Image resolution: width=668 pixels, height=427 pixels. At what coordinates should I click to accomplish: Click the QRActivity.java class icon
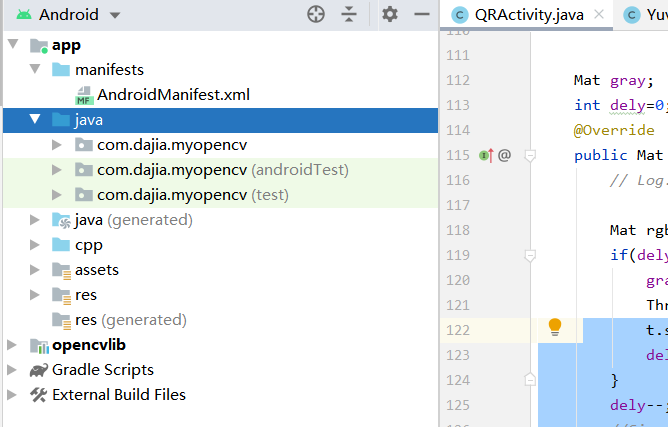pyautogui.click(x=460, y=15)
